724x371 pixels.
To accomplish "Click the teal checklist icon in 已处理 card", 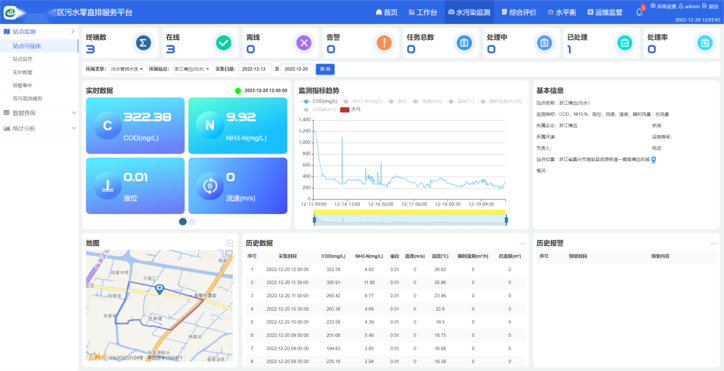I will 625,43.
